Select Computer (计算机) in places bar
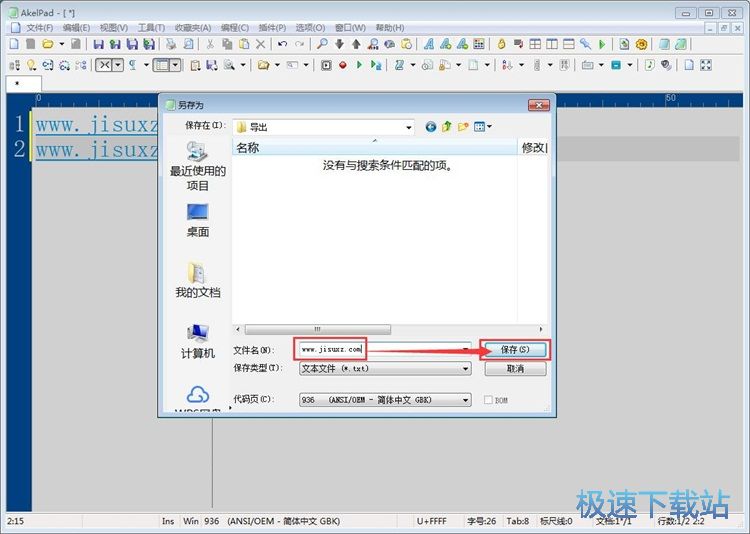Screen dimensions: 750x534 [x=198, y=341]
